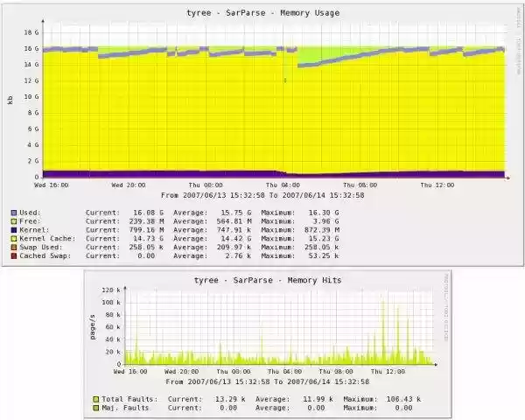The width and height of the screenshot is (525, 420).
Task: Click Used average value 15.75 G
Action: click(x=236, y=213)
